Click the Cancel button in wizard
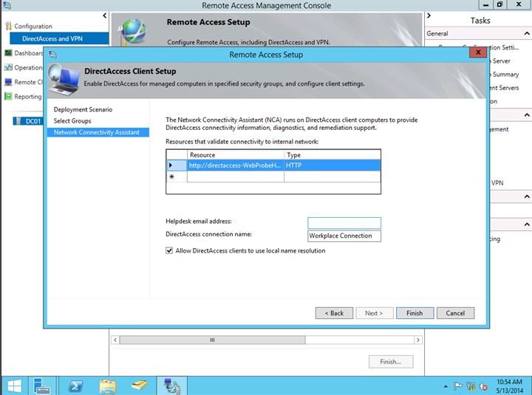 (x=455, y=313)
